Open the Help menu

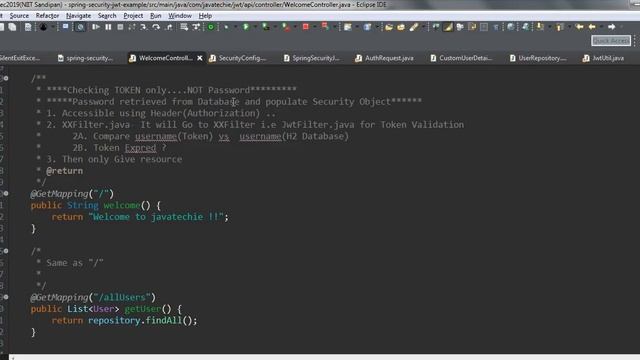pos(205,16)
